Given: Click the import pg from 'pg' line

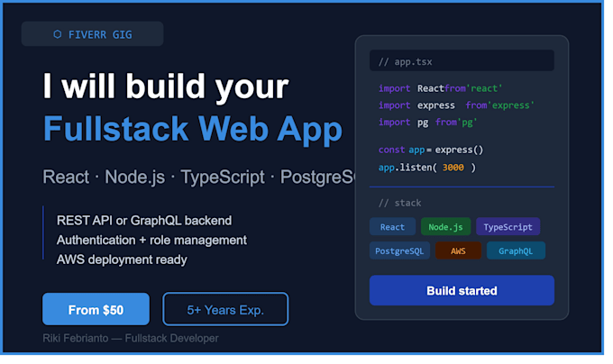Looking at the screenshot, I should tap(427, 123).
